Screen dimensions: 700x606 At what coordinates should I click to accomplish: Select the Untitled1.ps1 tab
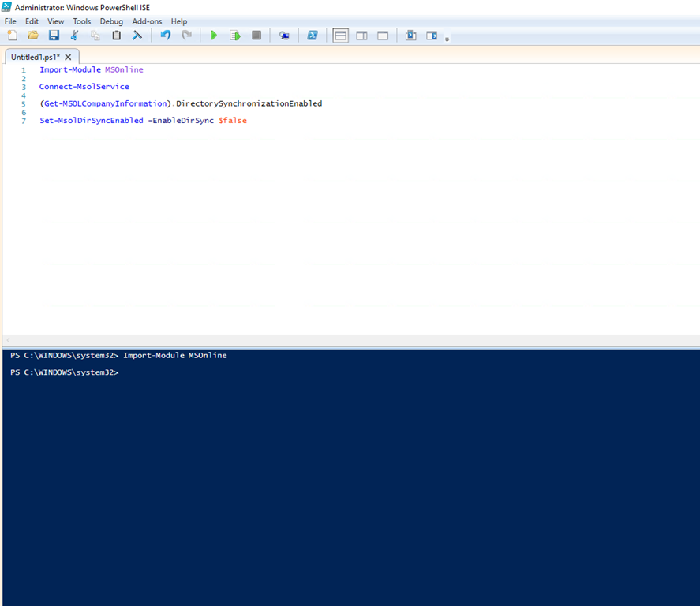click(x=36, y=57)
